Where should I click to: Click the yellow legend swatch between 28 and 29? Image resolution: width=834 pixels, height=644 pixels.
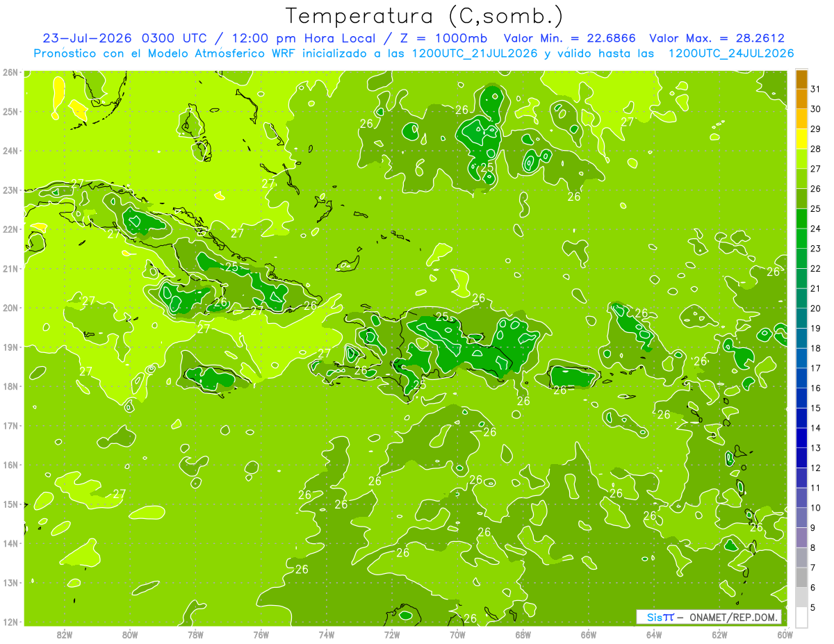point(801,138)
